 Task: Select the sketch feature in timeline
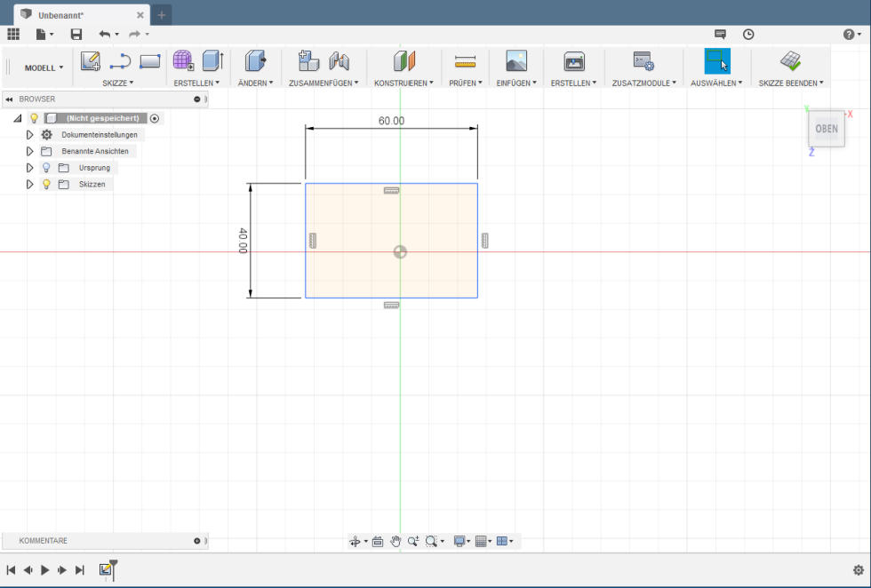(x=105, y=569)
